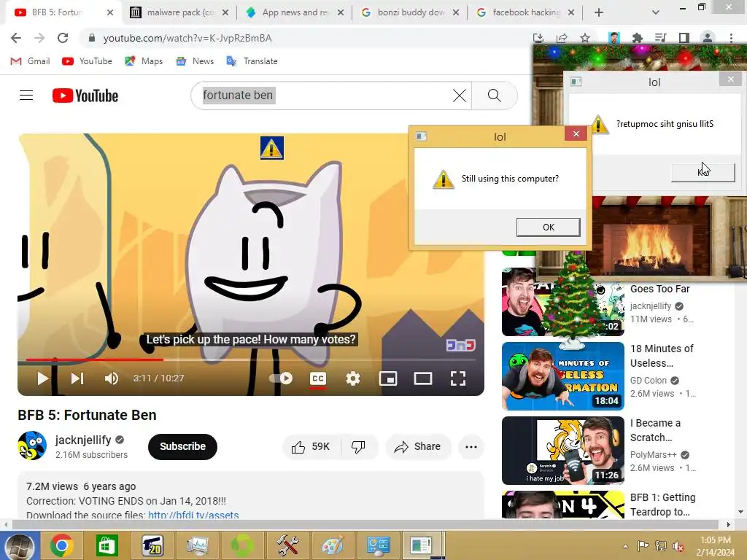The width and height of the screenshot is (747, 560).
Task: Enter full screen video mode
Action: (458, 378)
